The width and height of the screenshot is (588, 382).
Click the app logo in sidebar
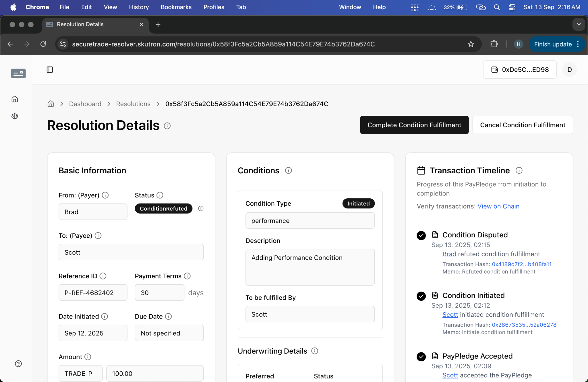coord(18,73)
